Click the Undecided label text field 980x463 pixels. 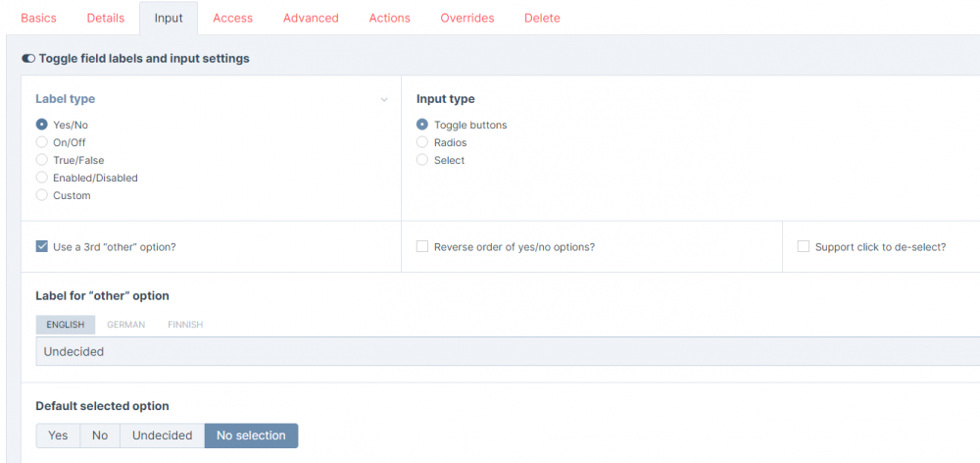(x=490, y=351)
